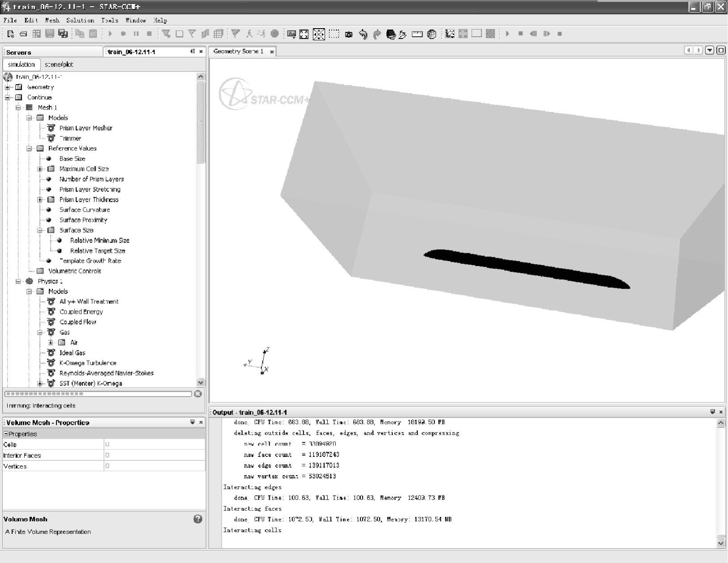Click the trimming progress bar

[x=98, y=394]
